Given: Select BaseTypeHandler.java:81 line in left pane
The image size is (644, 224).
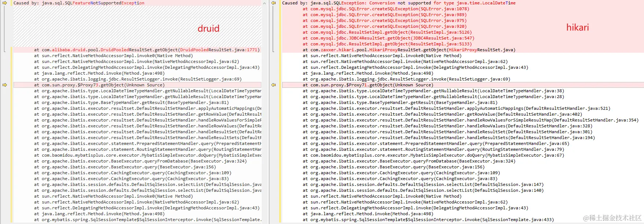Looking at the screenshot, I should [131, 102].
